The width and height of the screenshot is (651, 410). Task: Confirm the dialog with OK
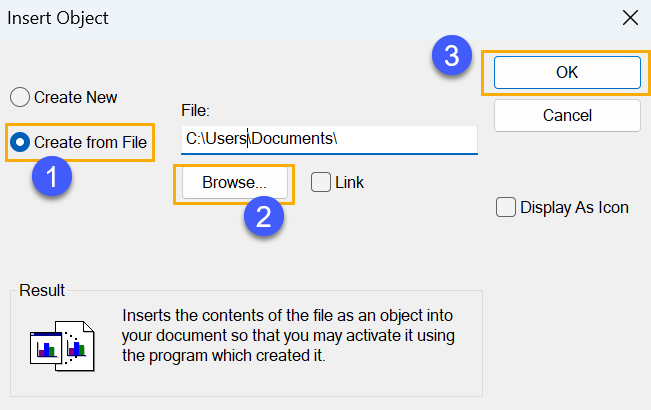point(567,73)
